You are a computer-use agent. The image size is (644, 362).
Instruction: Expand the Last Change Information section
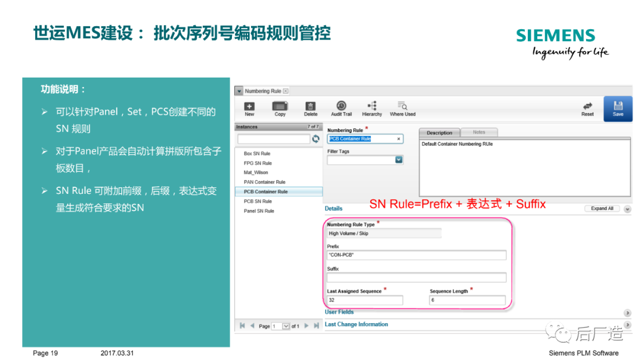pos(626,324)
